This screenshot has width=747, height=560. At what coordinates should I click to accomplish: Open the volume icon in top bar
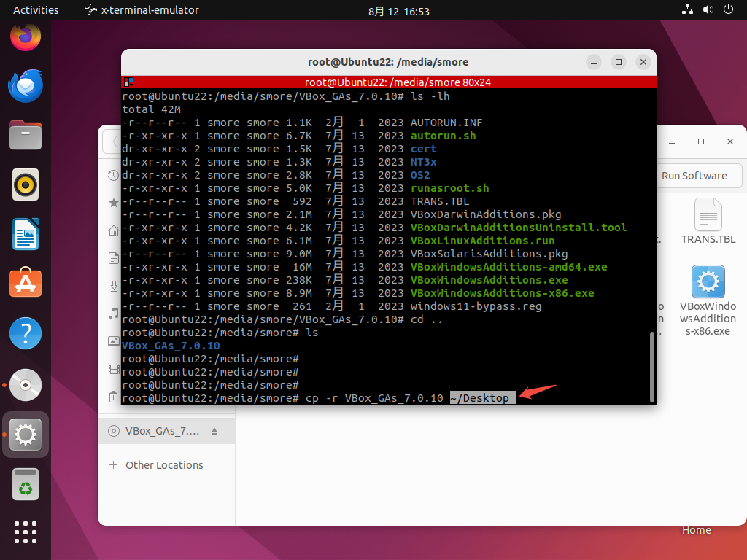coord(708,9)
